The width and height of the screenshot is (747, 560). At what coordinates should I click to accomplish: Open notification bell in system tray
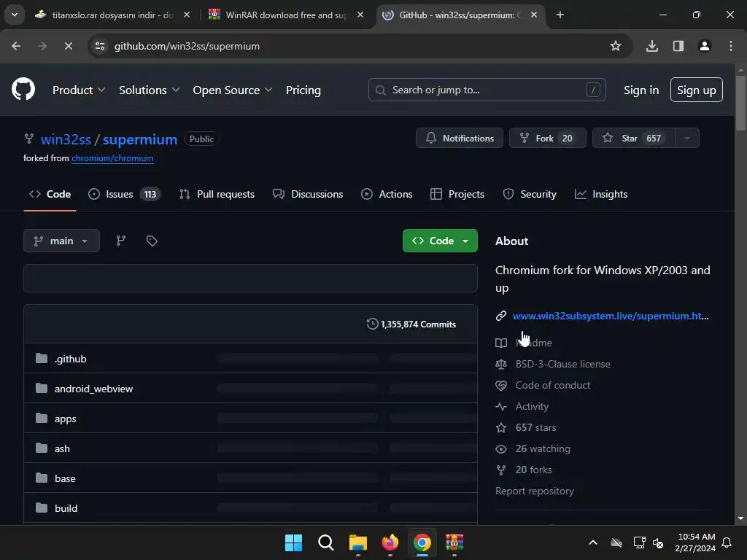[727, 542]
